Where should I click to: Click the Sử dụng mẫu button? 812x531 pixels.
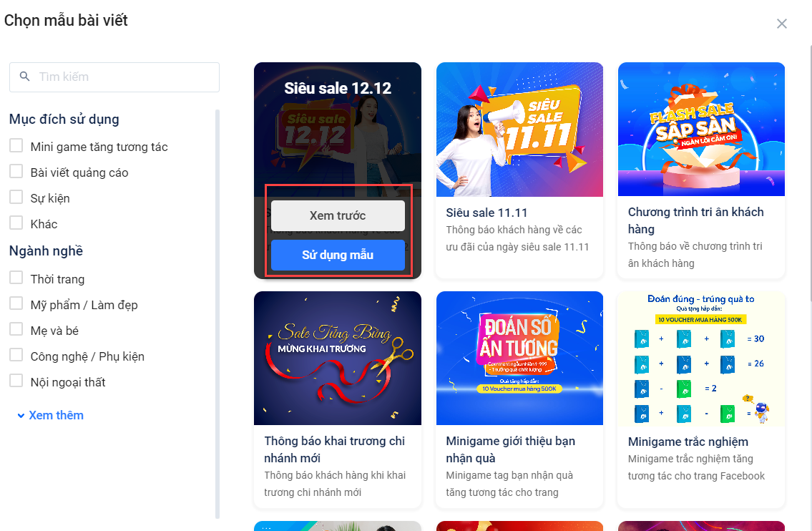pos(338,255)
